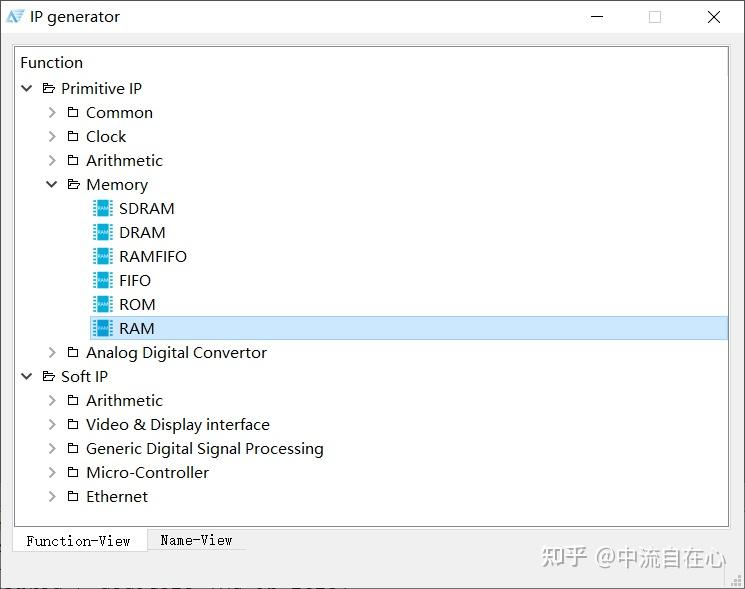Click the RAMFIFO chip icon

pos(102,256)
